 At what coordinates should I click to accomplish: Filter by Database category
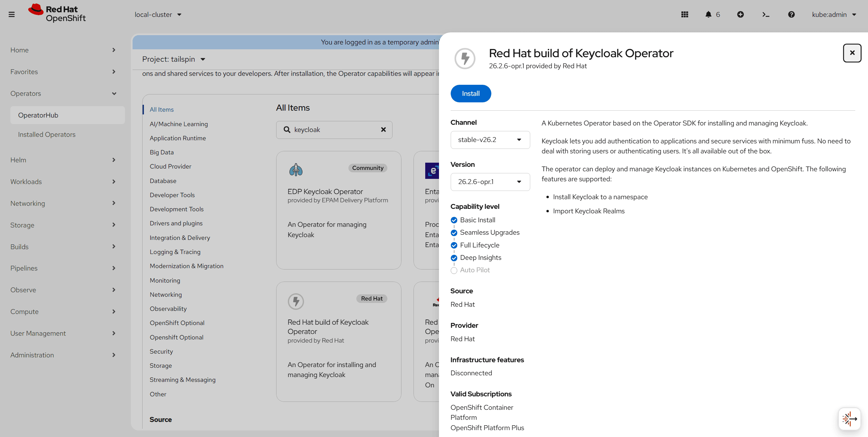pyautogui.click(x=163, y=181)
